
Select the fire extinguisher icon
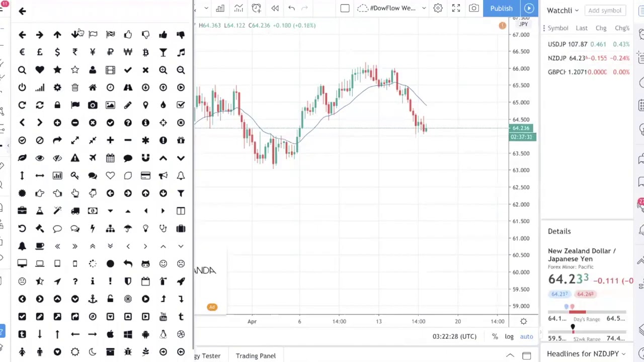click(x=163, y=281)
